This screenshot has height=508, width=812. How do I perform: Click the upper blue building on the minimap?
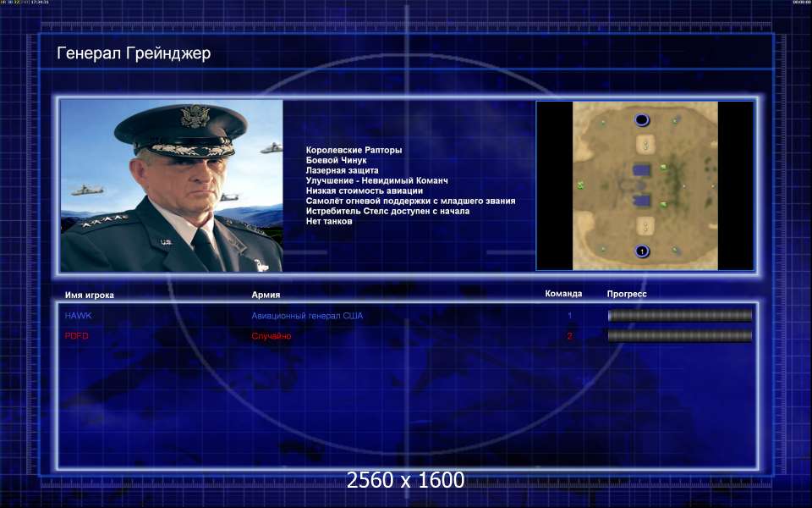pyautogui.click(x=642, y=170)
